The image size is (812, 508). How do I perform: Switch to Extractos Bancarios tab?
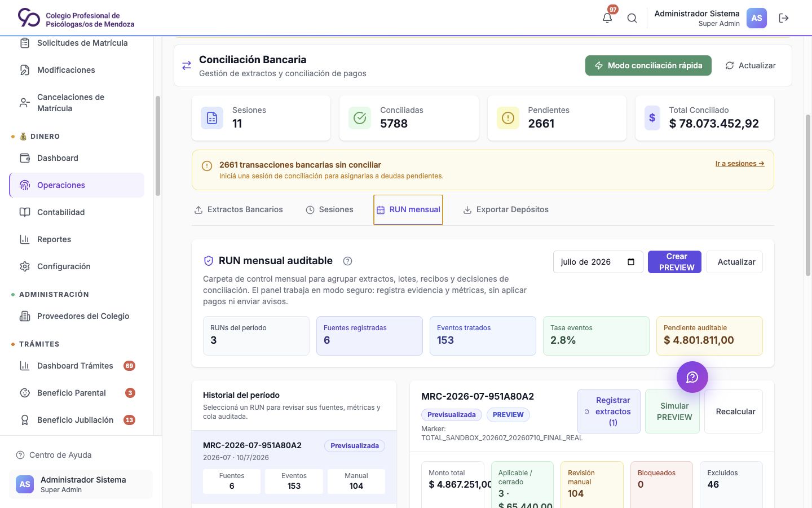coord(239,209)
